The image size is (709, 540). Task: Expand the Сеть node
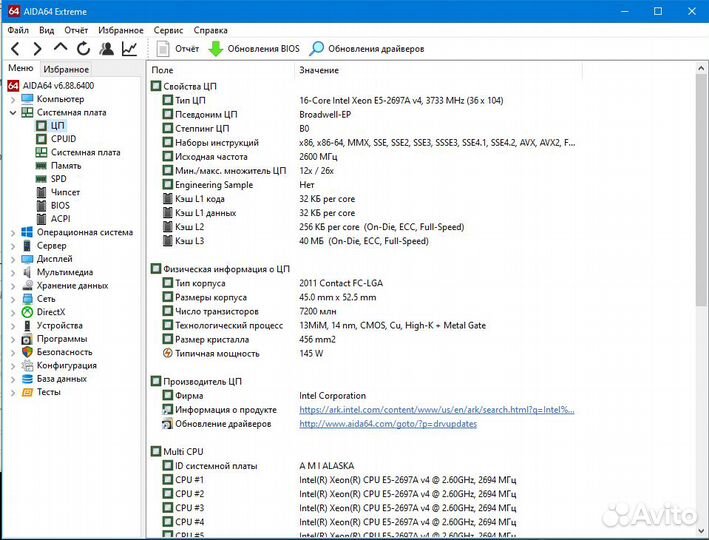[x=13, y=299]
